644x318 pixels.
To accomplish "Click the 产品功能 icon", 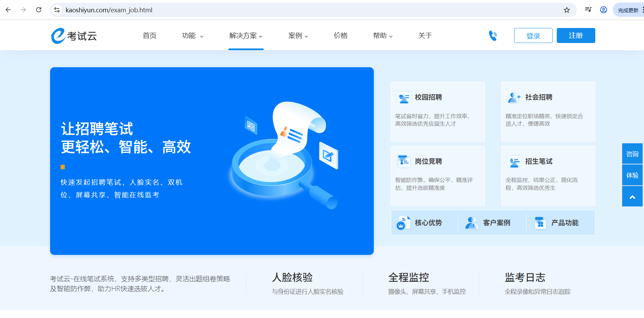I will (540, 223).
